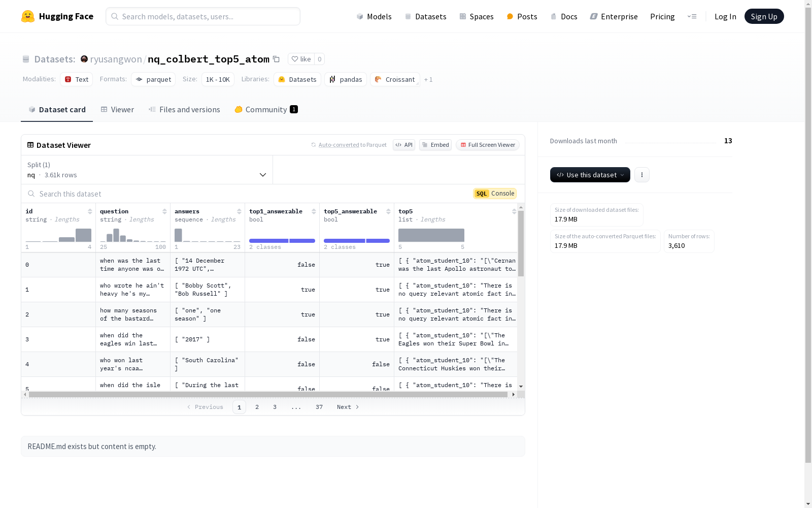Open ryusangwon user profile link
This screenshot has height=508, width=812.
(x=116, y=59)
